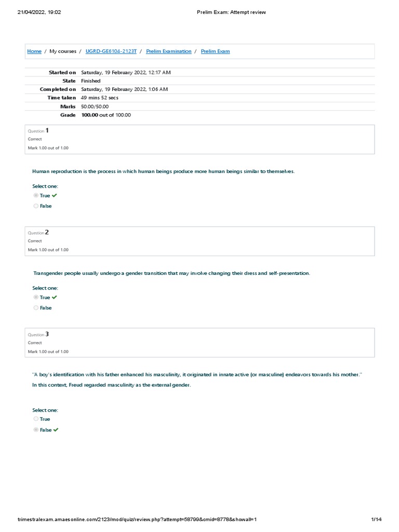This screenshot has height=532, width=399.
Task: Open the Prelim Exam breadcrumb link
Action: (215, 51)
